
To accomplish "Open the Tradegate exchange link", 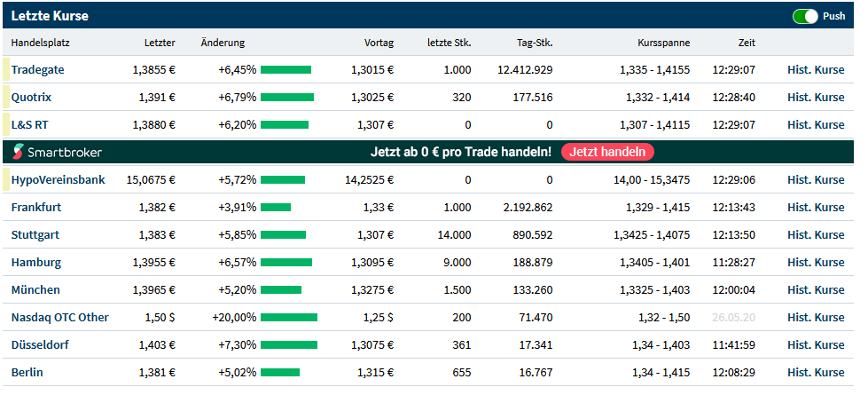I will [38, 69].
